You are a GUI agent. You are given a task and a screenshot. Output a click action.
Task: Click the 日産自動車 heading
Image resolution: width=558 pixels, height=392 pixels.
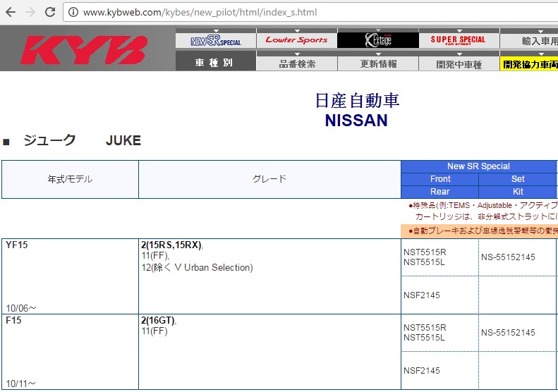[357, 100]
